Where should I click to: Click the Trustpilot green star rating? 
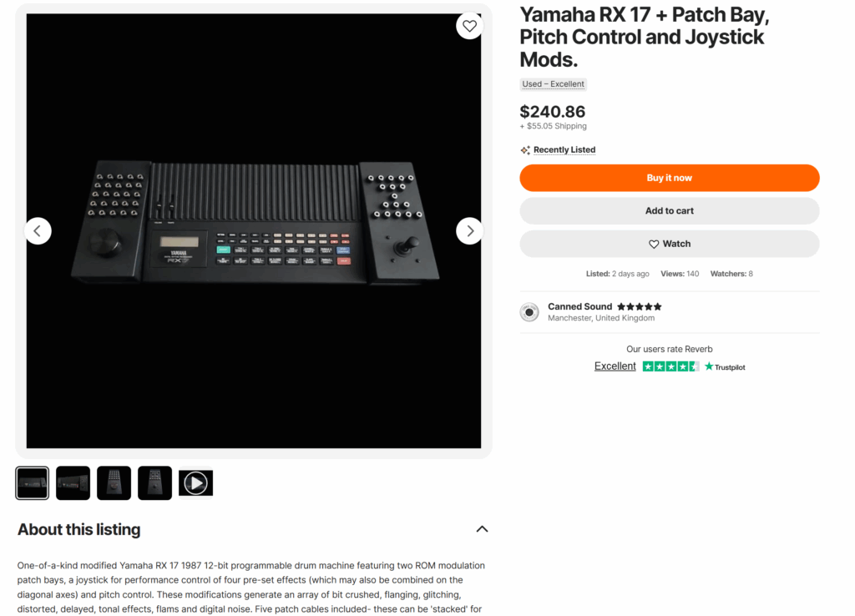point(670,366)
